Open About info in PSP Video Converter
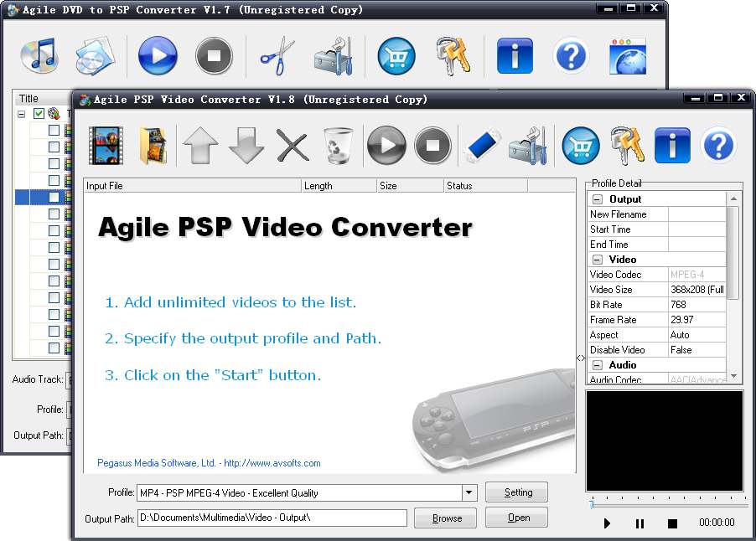The image size is (756, 541). point(672,145)
